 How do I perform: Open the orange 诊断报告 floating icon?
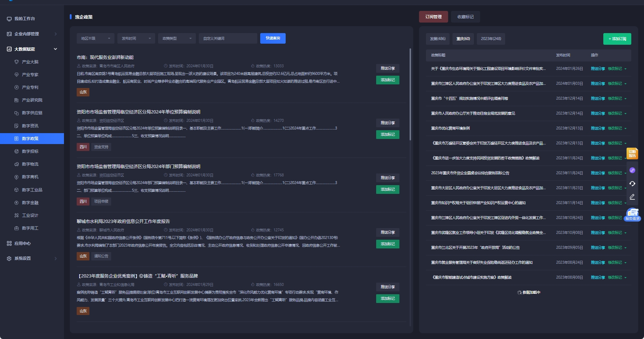(x=632, y=153)
